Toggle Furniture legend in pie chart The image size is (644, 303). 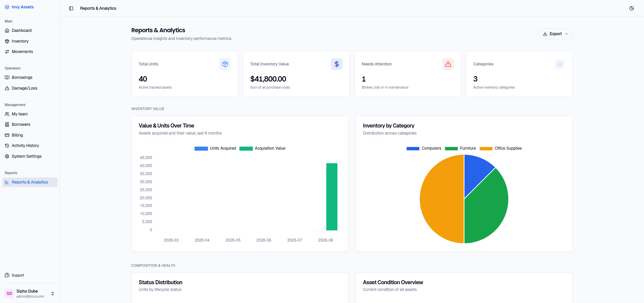460,148
